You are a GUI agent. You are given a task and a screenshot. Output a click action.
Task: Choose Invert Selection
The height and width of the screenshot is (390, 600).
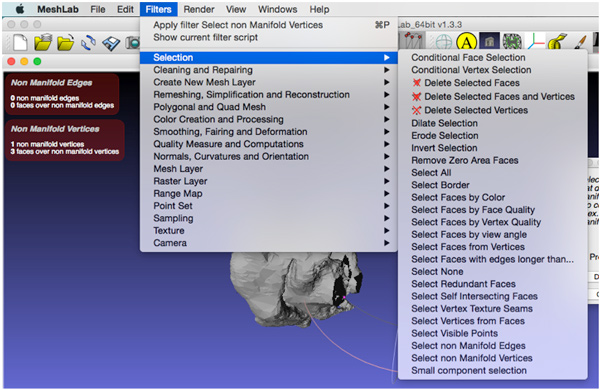coord(492,148)
